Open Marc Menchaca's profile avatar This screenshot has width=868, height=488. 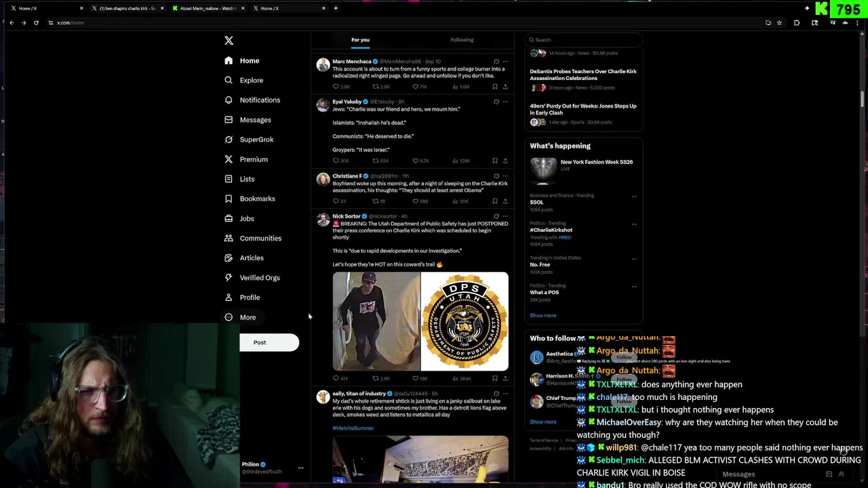[323, 65]
